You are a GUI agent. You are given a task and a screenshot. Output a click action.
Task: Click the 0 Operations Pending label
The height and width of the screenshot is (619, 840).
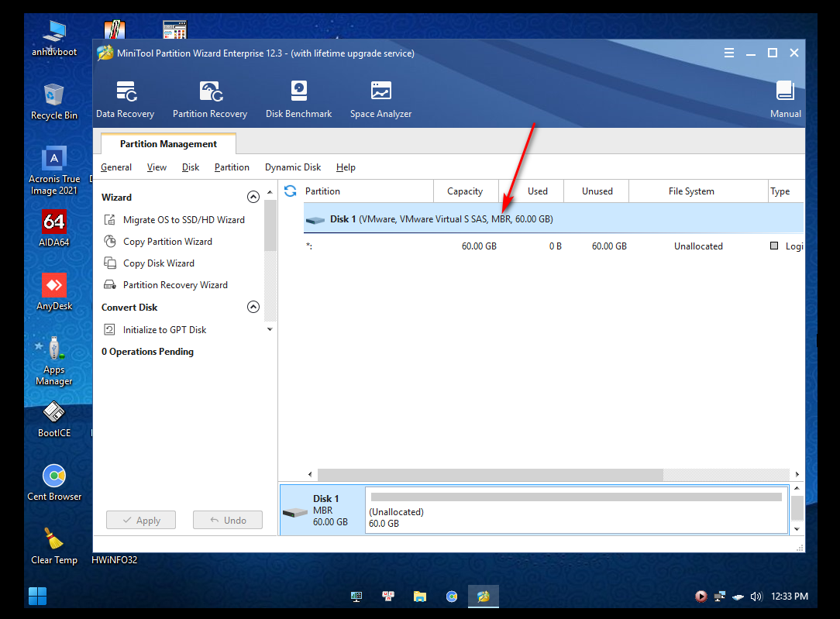point(147,352)
